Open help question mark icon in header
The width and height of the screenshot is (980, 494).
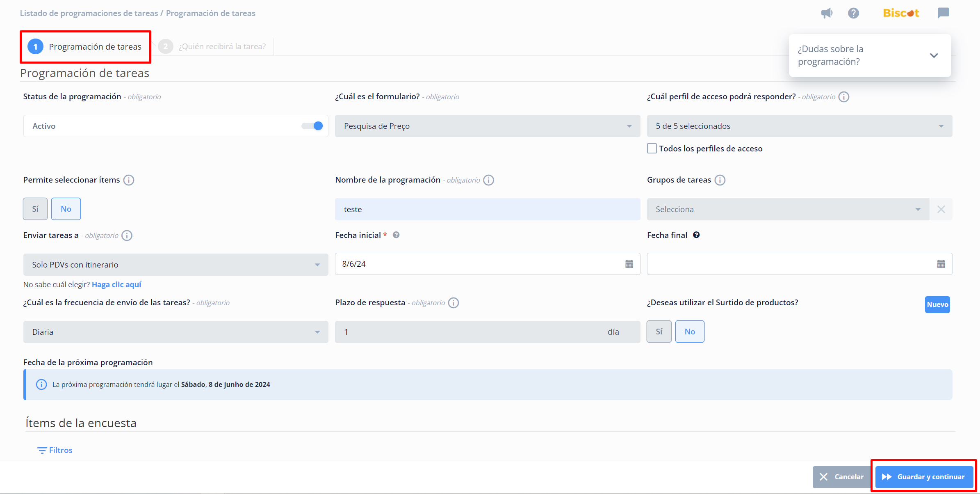(x=853, y=13)
